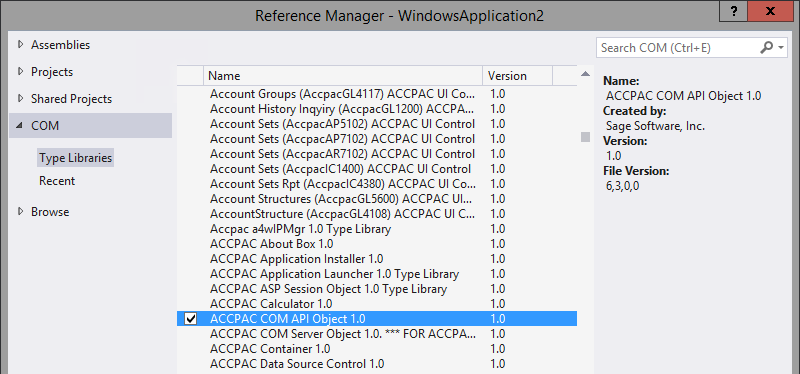Select the Browse category
Image resolution: width=800 pixels, height=374 pixels.
click(50, 212)
